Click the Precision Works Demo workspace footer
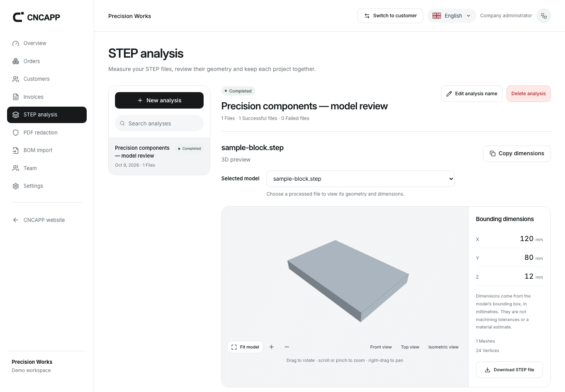Viewport: 565px width, 392px height. tap(32, 366)
